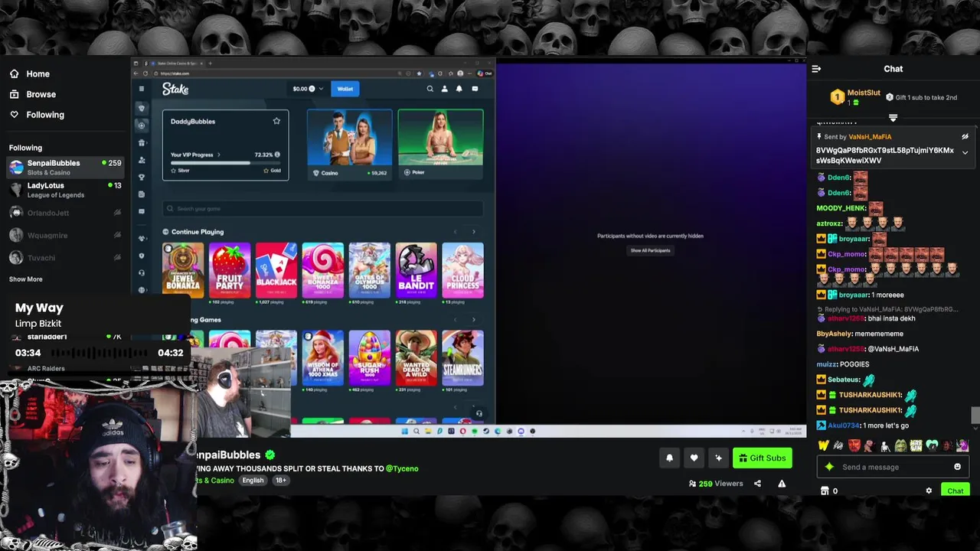
Task: Open a new browser tab with plus icon
Action: 211,64
